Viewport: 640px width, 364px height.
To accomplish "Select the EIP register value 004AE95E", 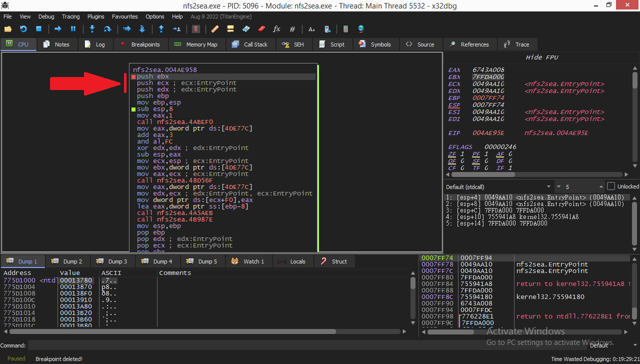I will pyautogui.click(x=488, y=133).
